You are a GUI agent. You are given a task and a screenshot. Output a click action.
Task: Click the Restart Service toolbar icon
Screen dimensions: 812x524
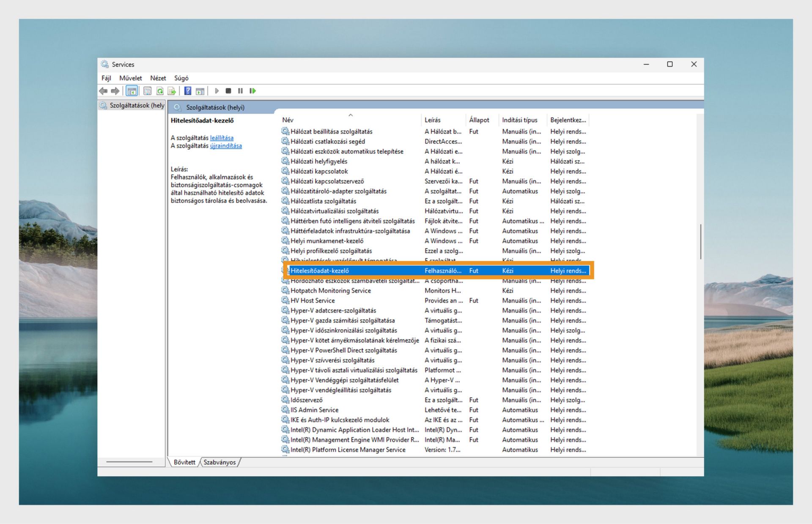pyautogui.click(x=252, y=91)
